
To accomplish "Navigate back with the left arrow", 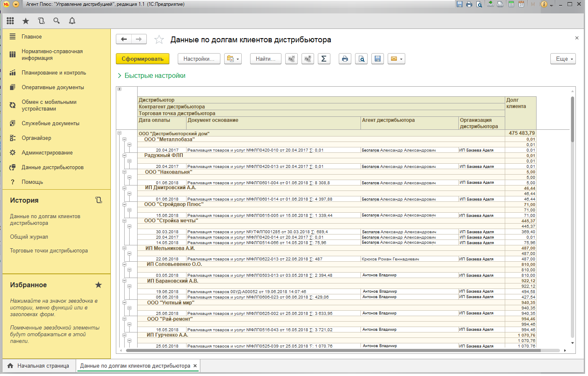I will [x=124, y=39].
